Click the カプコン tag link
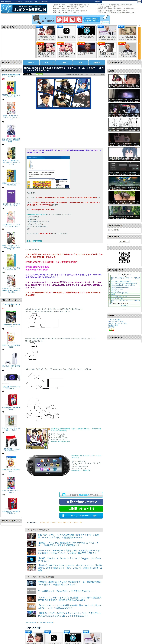Viewport: 142px width, 644px height. [x=43, y=522]
